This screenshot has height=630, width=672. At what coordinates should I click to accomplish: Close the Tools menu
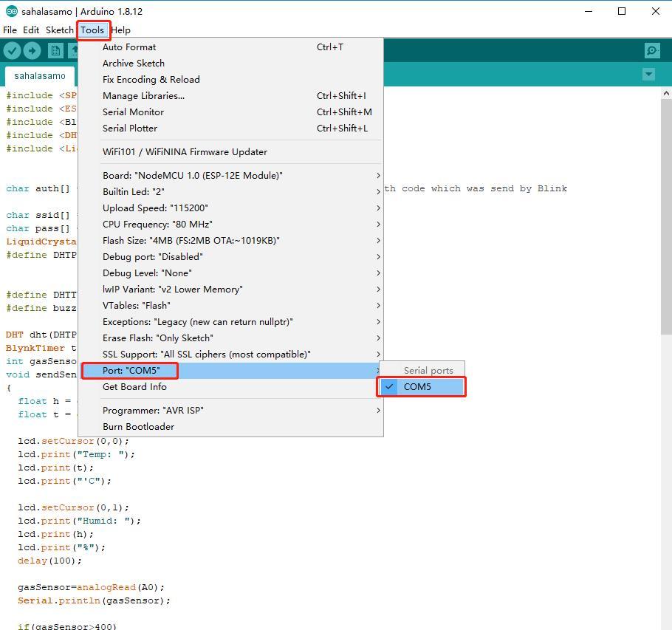coord(92,30)
